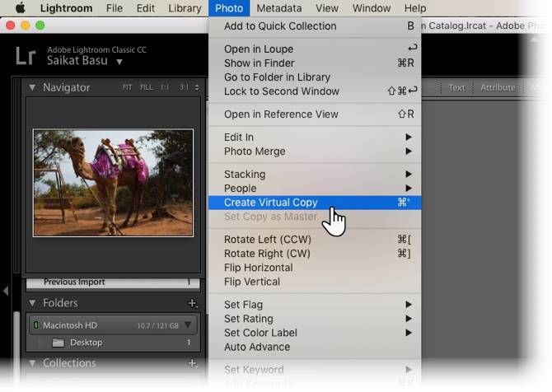
Task: Open the Metadata menu
Action: (x=278, y=8)
